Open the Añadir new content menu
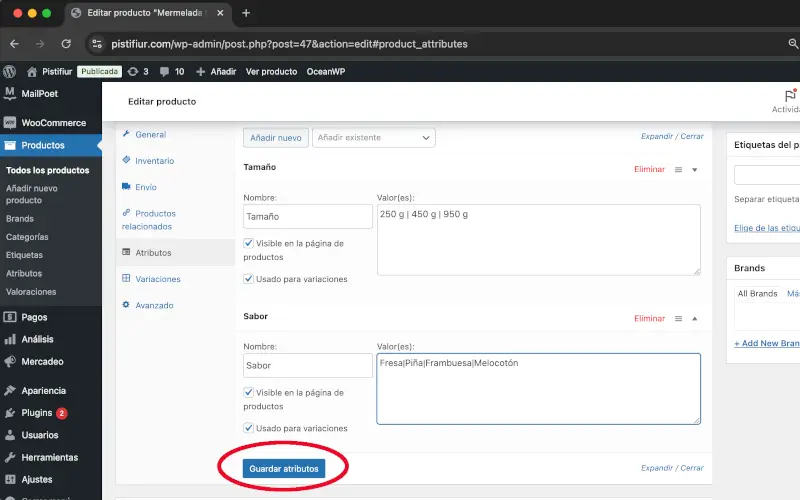 tap(216, 71)
